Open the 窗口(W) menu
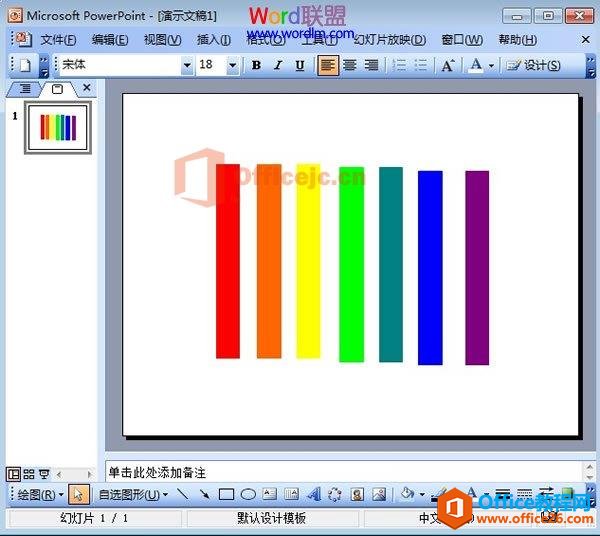Image resolution: width=600 pixels, height=536 pixels. (x=462, y=40)
